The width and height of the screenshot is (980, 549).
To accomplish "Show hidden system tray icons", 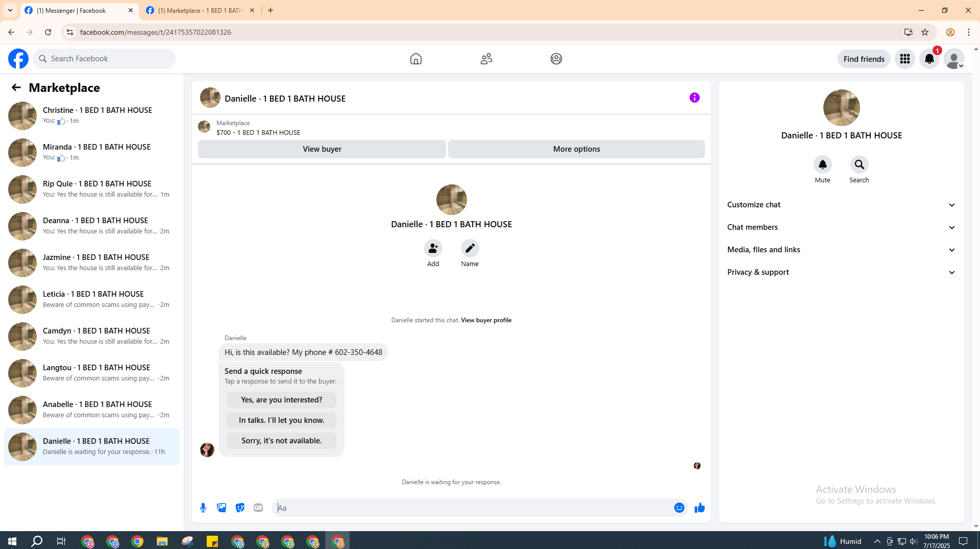I will coord(877,541).
